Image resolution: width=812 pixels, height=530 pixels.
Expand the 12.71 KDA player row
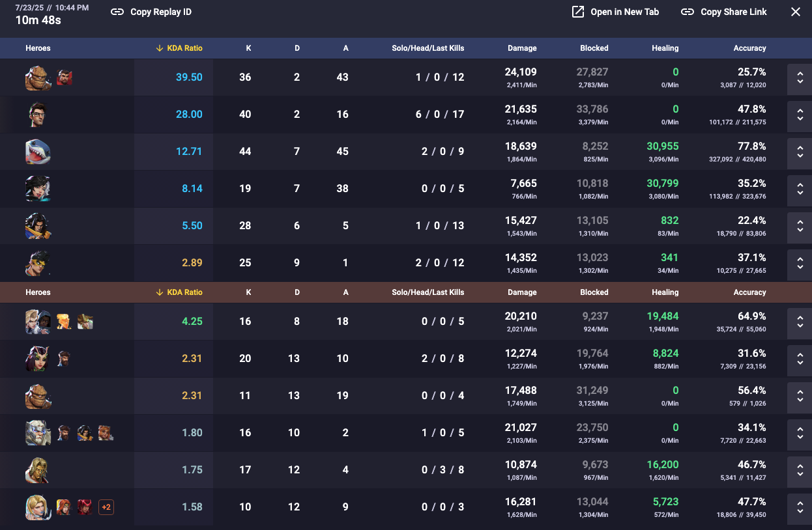(x=800, y=152)
